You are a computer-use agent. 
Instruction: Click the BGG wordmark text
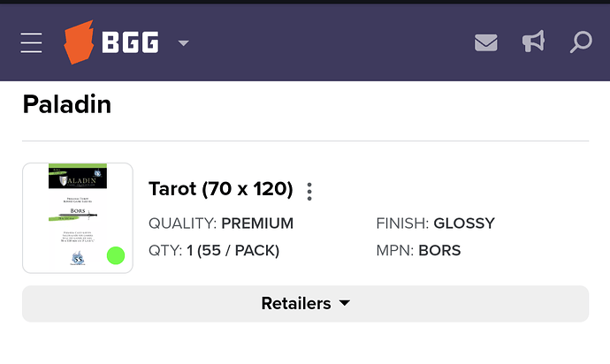click(130, 42)
